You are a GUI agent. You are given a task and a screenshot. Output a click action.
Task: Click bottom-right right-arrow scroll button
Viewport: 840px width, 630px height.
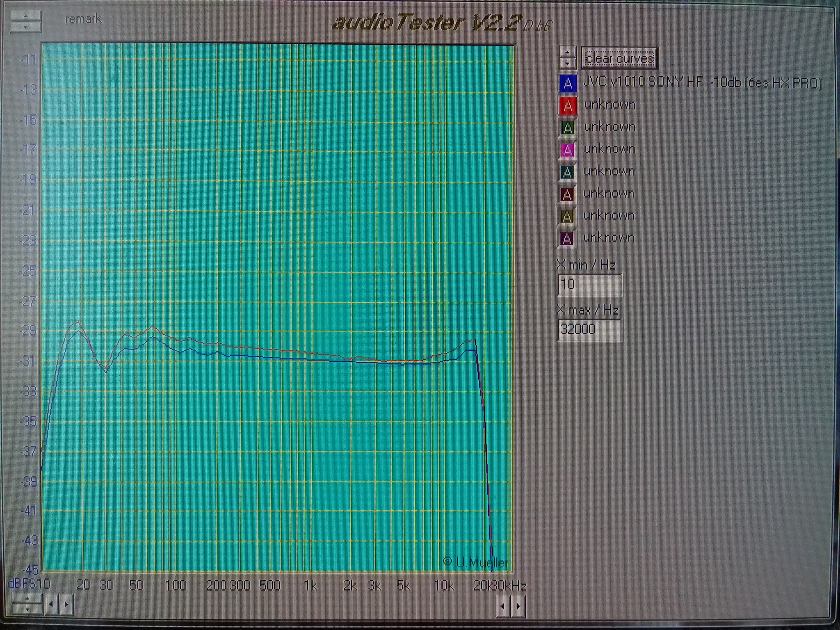[518, 606]
